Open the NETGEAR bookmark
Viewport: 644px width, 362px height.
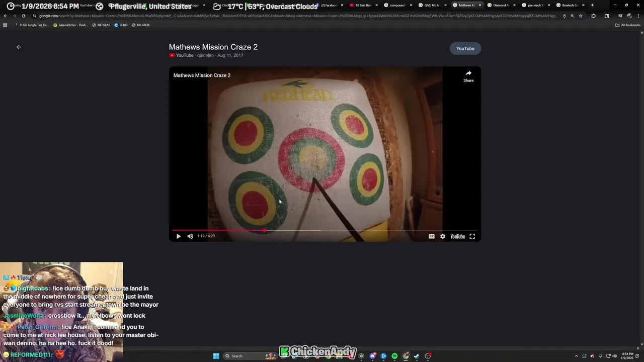(x=101, y=25)
